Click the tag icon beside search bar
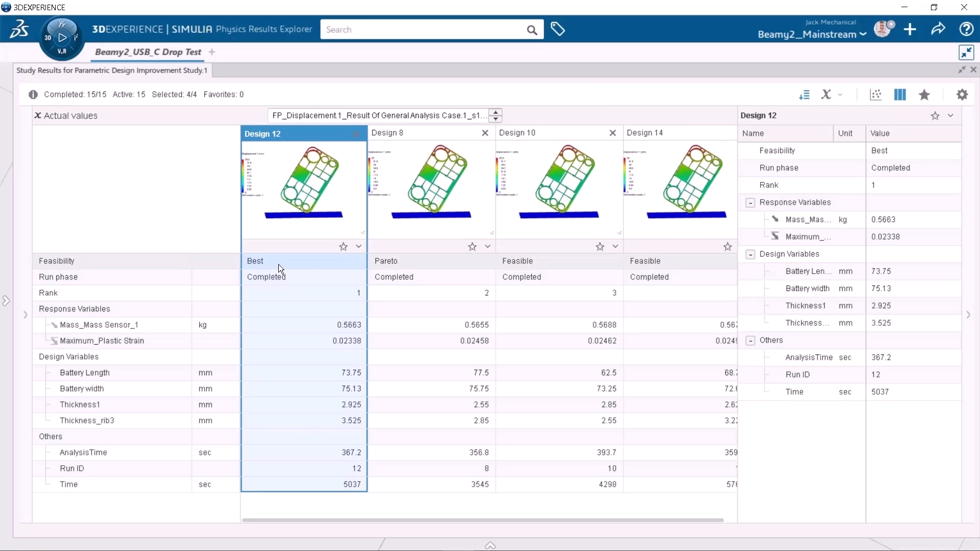 pyautogui.click(x=558, y=29)
